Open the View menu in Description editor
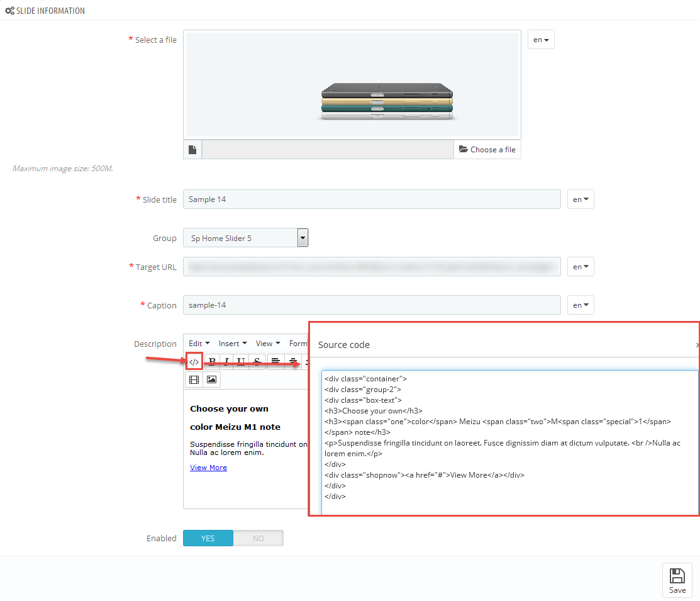This screenshot has height=601, width=700. [268, 344]
